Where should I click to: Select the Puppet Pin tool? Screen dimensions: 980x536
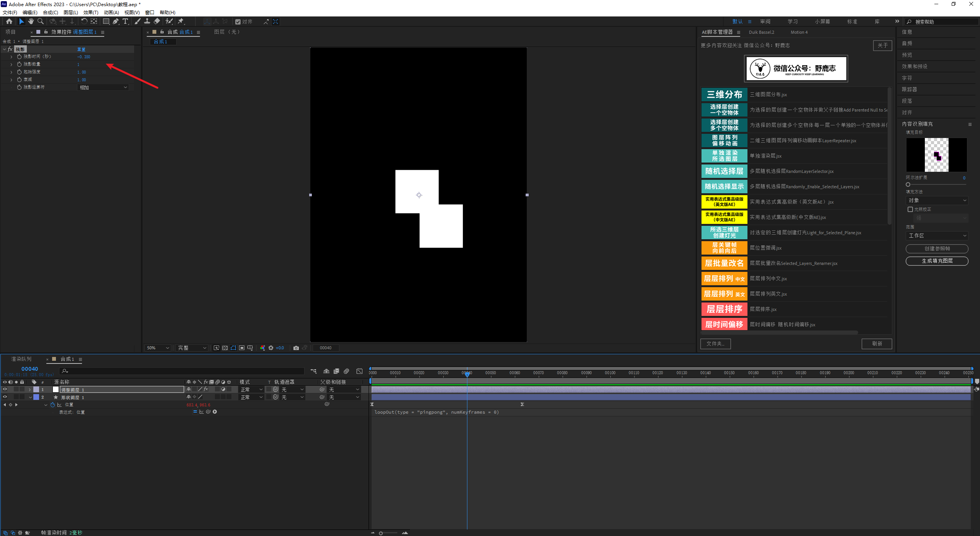(181, 21)
